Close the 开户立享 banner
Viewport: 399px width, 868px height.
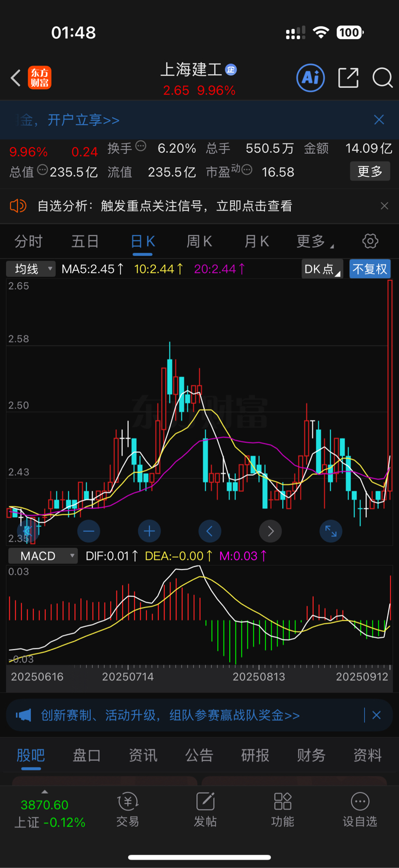379,120
